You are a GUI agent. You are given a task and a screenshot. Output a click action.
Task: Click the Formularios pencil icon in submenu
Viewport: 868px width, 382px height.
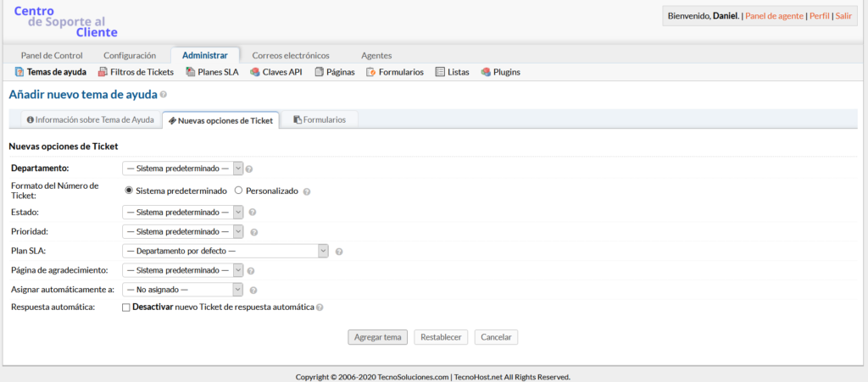371,72
